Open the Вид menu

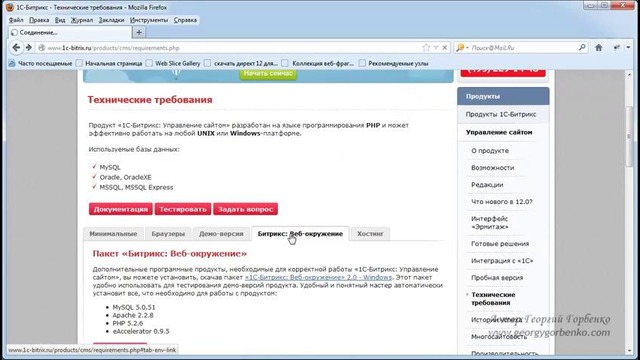pos(60,20)
